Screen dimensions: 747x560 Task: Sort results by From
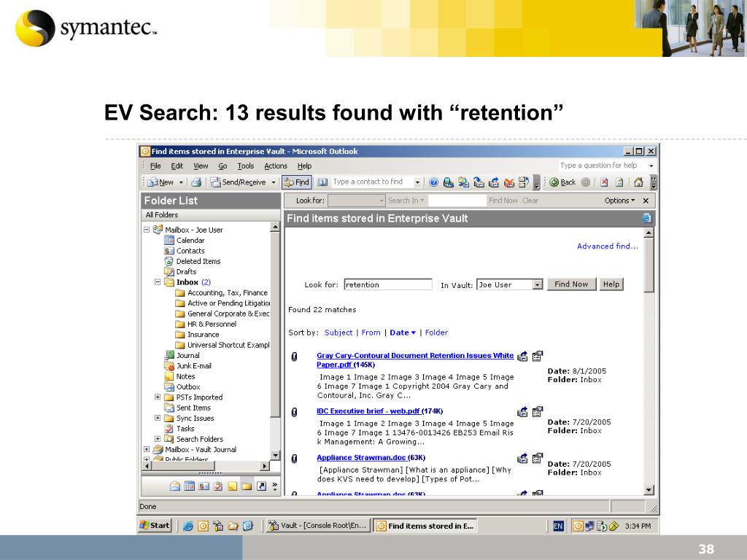[371, 332]
